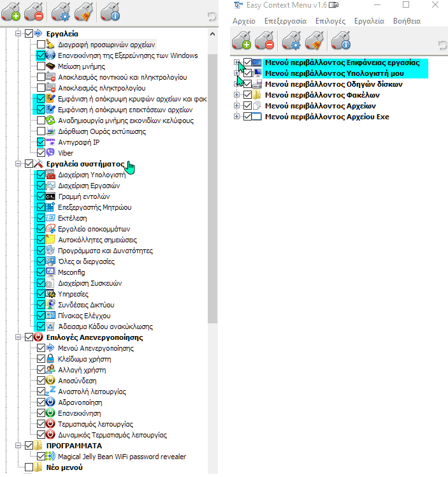Collapse the Επιλογές Απενεργοποίησης node
The image size is (448, 477).
point(18,337)
